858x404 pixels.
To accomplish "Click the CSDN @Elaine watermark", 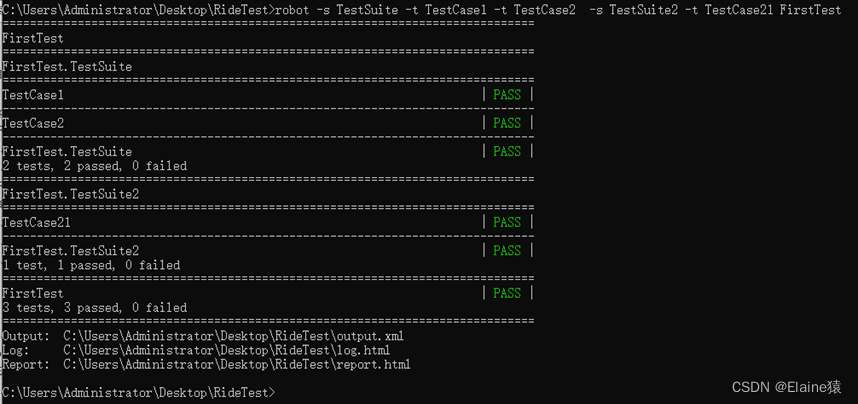I will [787, 387].
